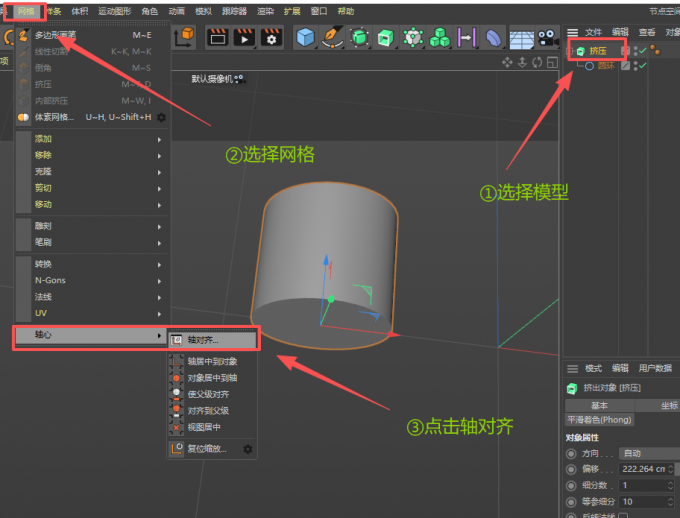Click gear icon beside 体素网格
The height and width of the screenshot is (518, 680).
click(x=161, y=117)
